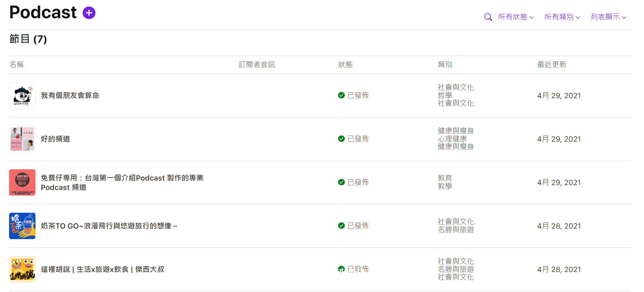Expand the 所有類別 category dropdown
Viewport: 644px width, 292px height.
[562, 17]
